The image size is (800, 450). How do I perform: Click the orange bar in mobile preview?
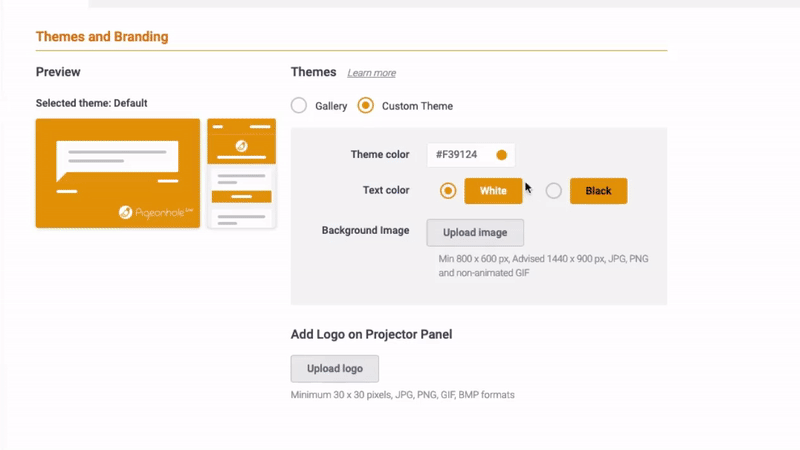(241, 196)
